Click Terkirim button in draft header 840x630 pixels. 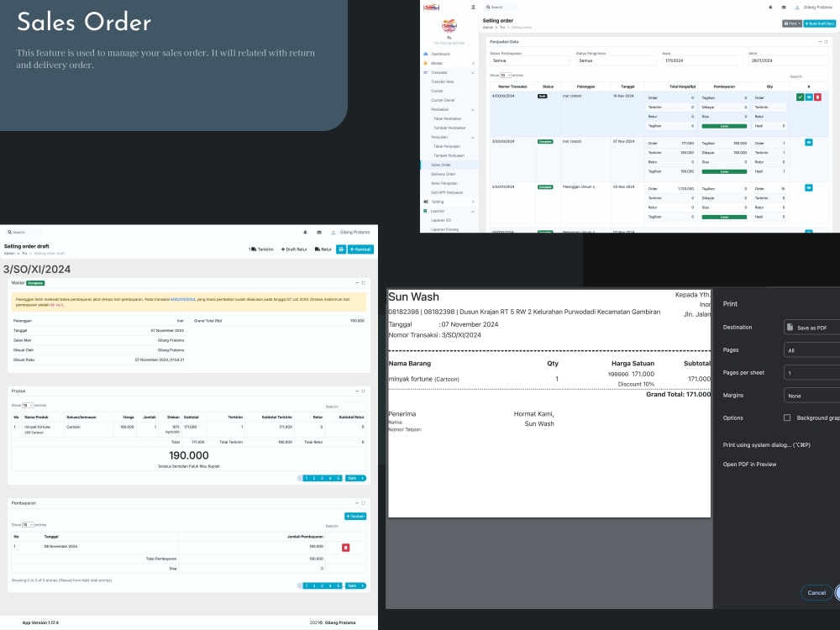click(x=261, y=249)
